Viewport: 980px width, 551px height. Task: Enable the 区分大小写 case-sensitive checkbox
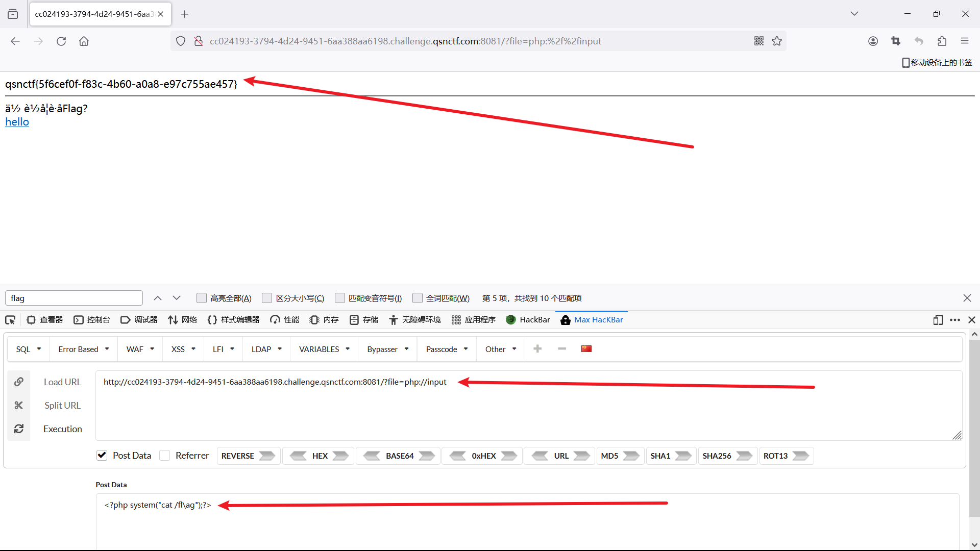pos(267,298)
